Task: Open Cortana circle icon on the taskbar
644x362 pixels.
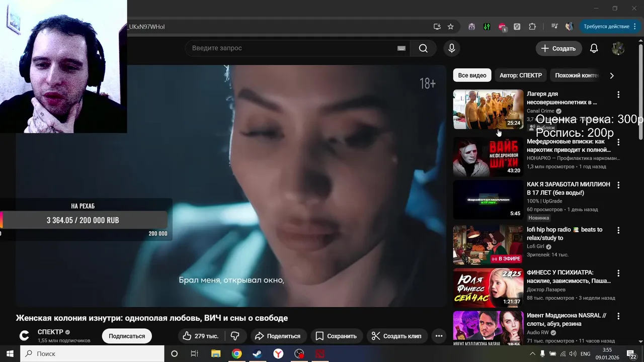Action: (175, 353)
